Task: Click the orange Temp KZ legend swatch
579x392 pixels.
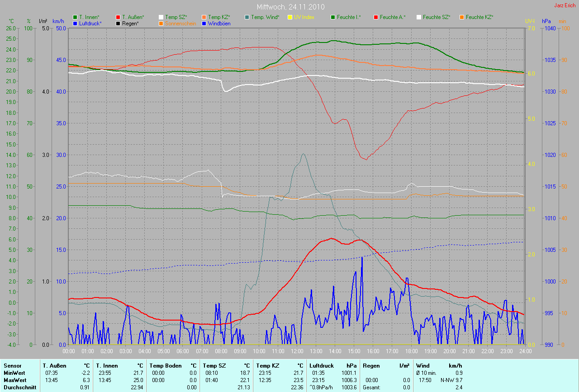Action: (x=204, y=17)
